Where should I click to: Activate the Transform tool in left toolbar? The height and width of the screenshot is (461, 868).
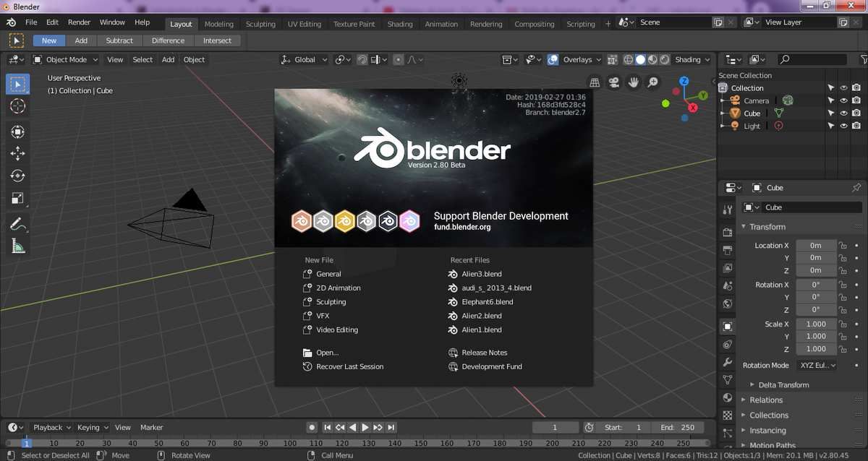[18, 132]
